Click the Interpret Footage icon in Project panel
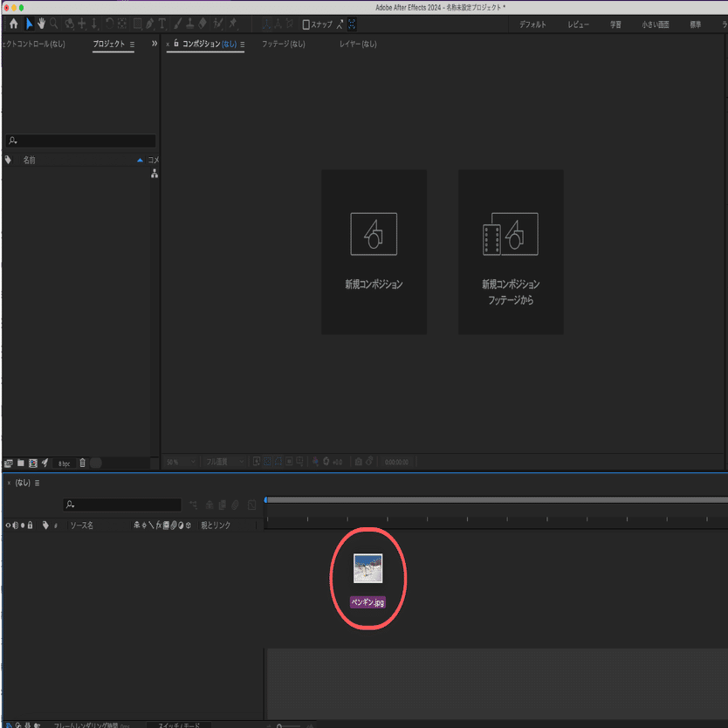 pos(8,463)
